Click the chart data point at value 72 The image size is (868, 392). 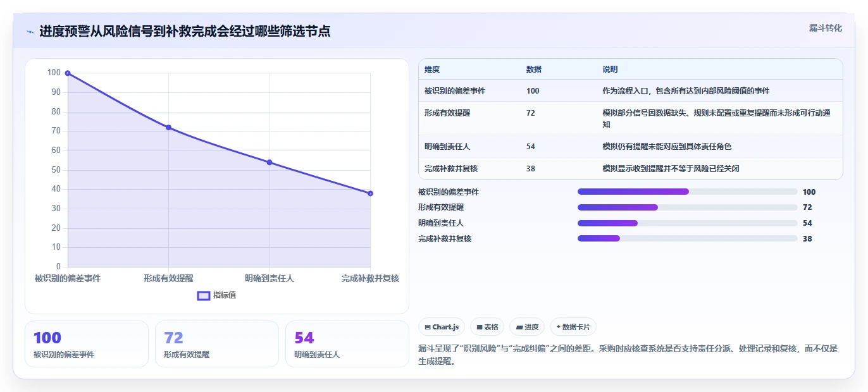pyautogui.click(x=168, y=127)
